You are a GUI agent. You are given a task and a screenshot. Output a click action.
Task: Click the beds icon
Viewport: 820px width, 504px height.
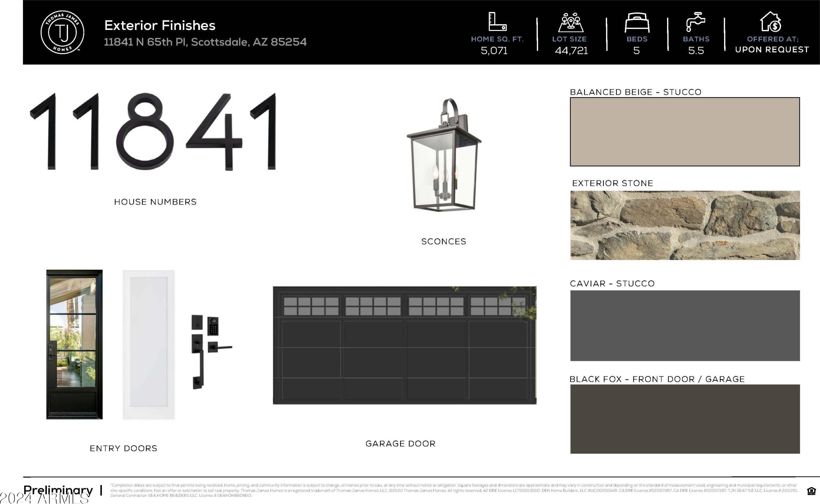pos(637,23)
